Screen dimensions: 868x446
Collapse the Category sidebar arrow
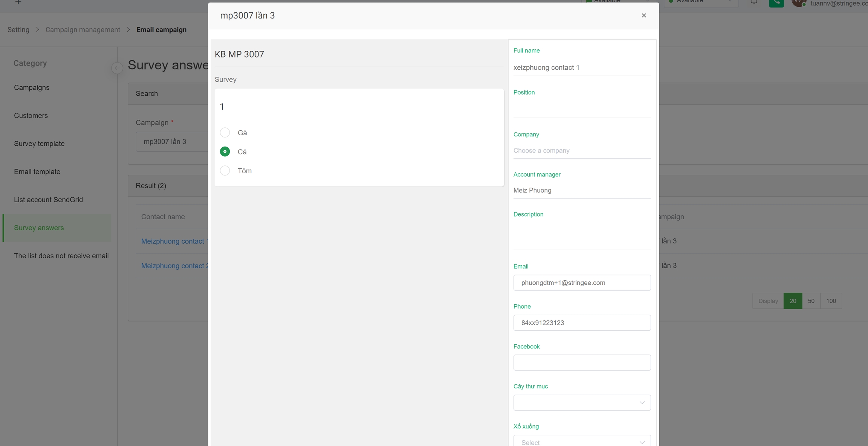coord(117,68)
